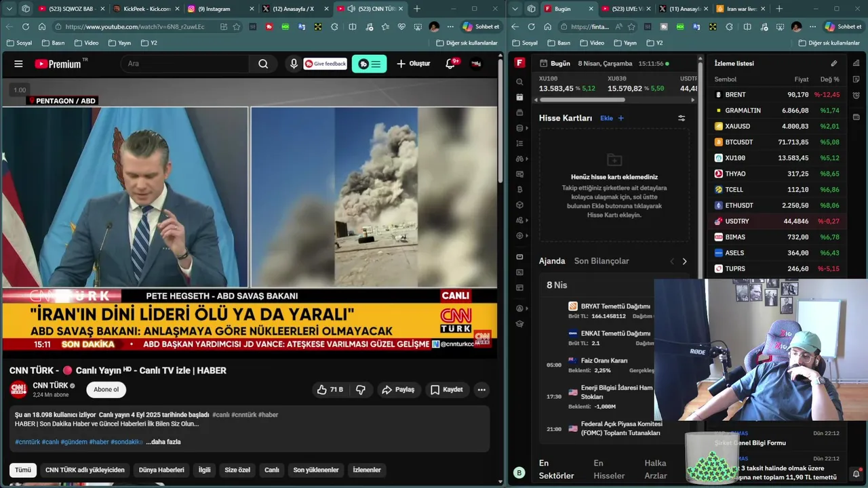Open Bitcoin crypto icon in Fintables sidebar
Image resolution: width=868 pixels, height=488 pixels.
tap(519, 189)
